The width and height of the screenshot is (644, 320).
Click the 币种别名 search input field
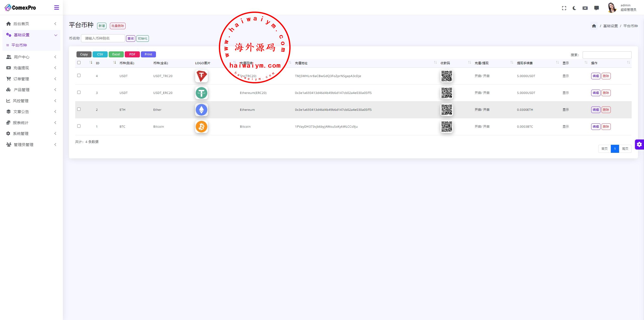tap(103, 38)
